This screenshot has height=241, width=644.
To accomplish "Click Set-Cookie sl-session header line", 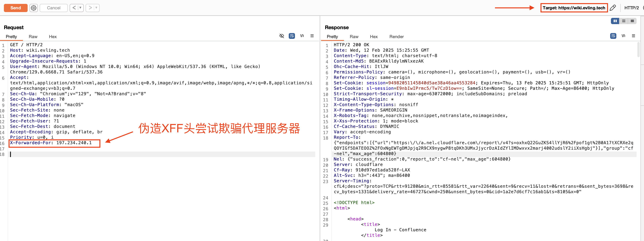I will [x=474, y=88].
